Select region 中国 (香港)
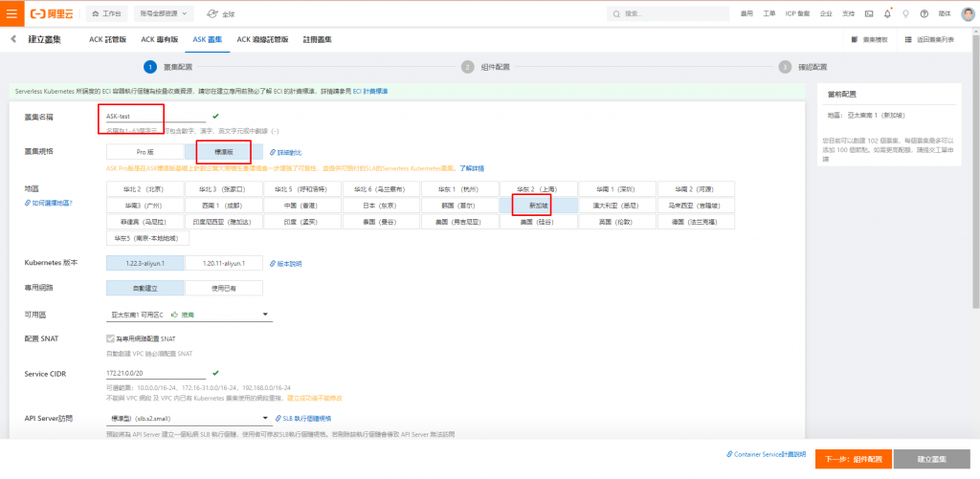980x479 pixels. (x=302, y=205)
